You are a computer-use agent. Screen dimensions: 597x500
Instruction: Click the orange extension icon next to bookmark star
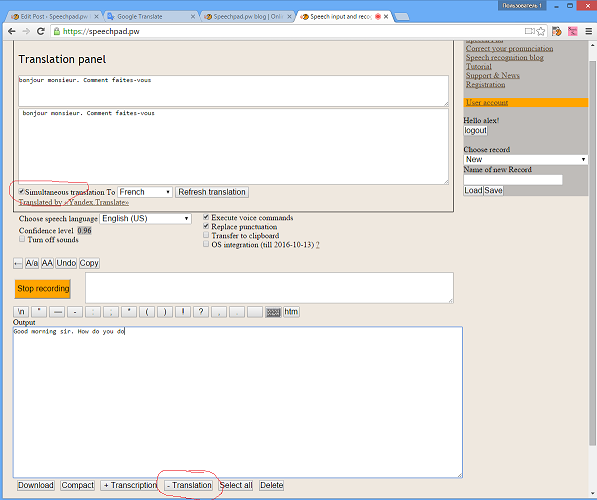pyautogui.click(x=557, y=32)
